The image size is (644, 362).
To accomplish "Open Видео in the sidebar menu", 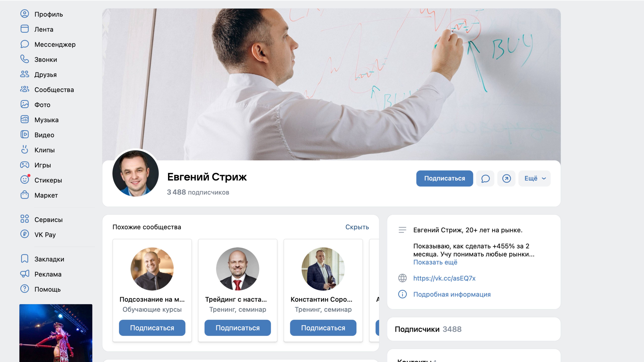I will (x=44, y=135).
